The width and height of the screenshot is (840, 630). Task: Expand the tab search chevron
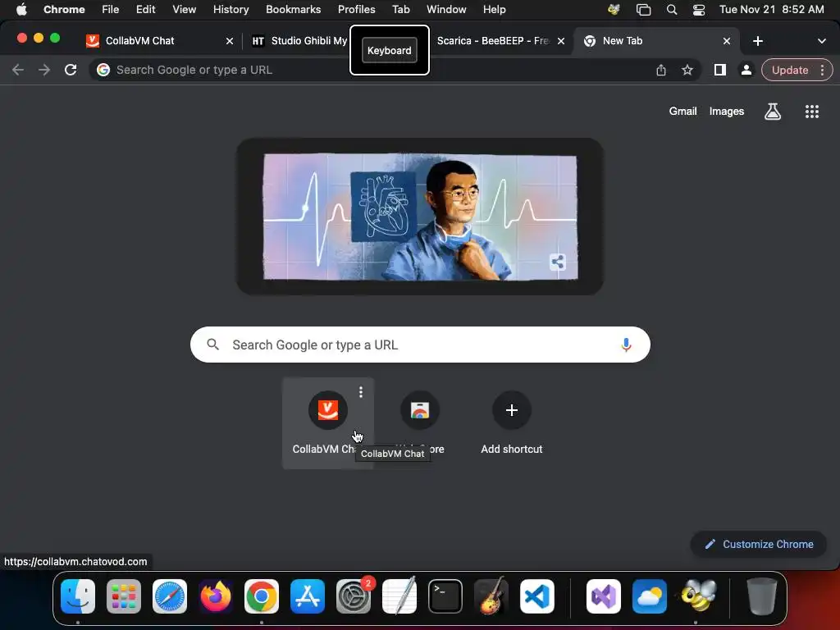pyautogui.click(x=822, y=41)
